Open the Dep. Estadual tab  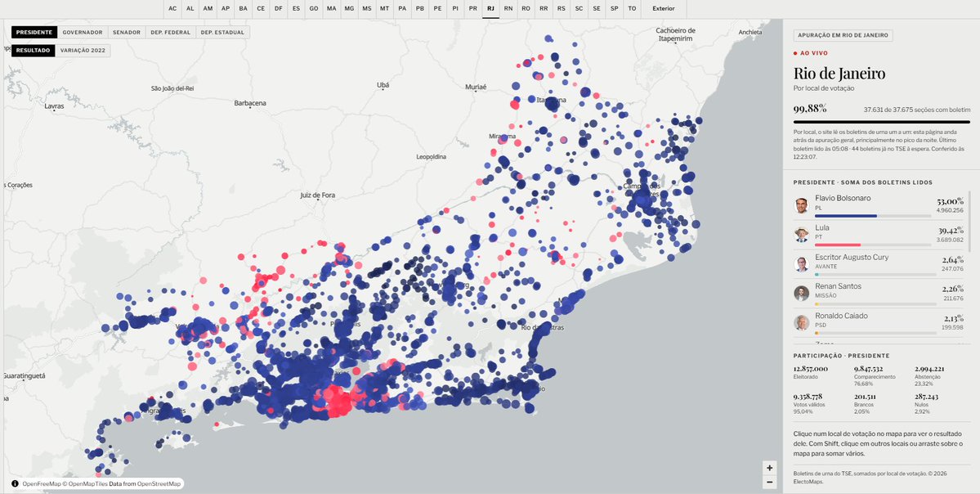(222, 32)
